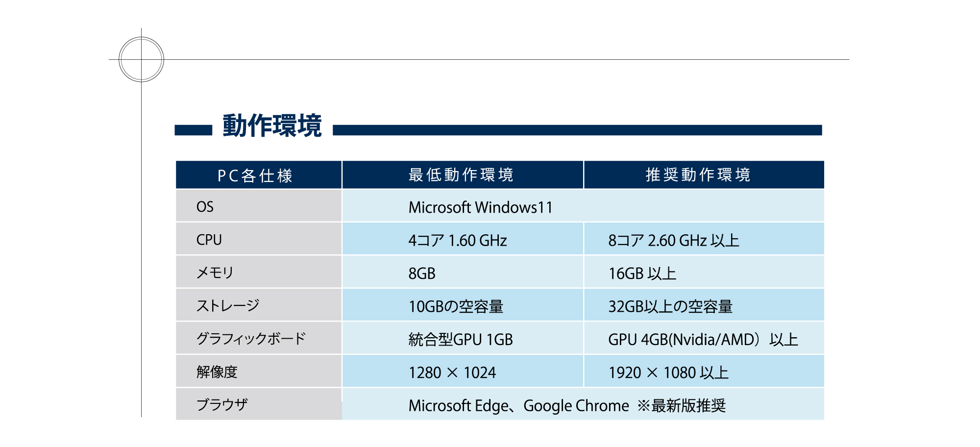
Task: Click the 動作環境 section heading
Action: (x=272, y=126)
